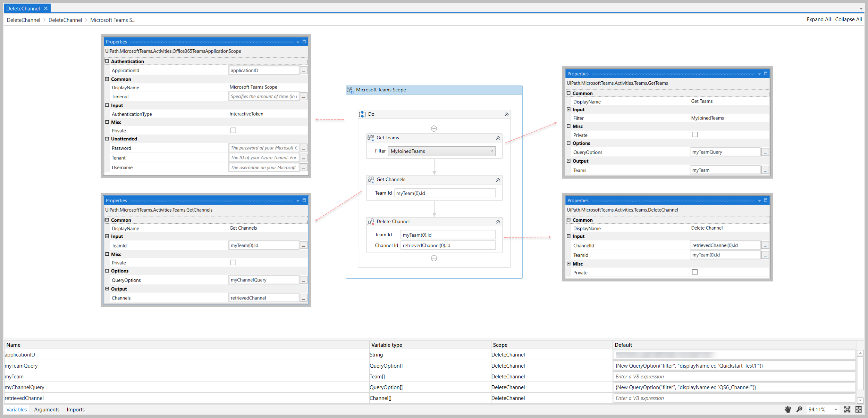
Task: Collapse Unattended section in scope properties
Action: pos(107,139)
